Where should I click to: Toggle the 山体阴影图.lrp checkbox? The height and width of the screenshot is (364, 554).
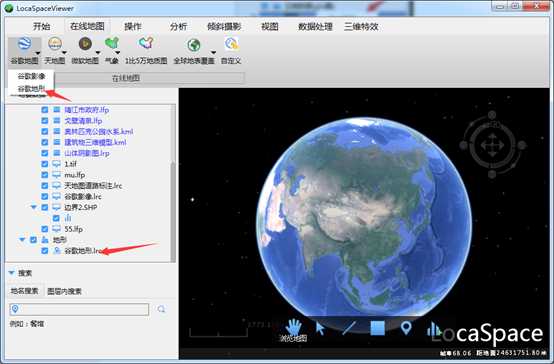click(45, 153)
